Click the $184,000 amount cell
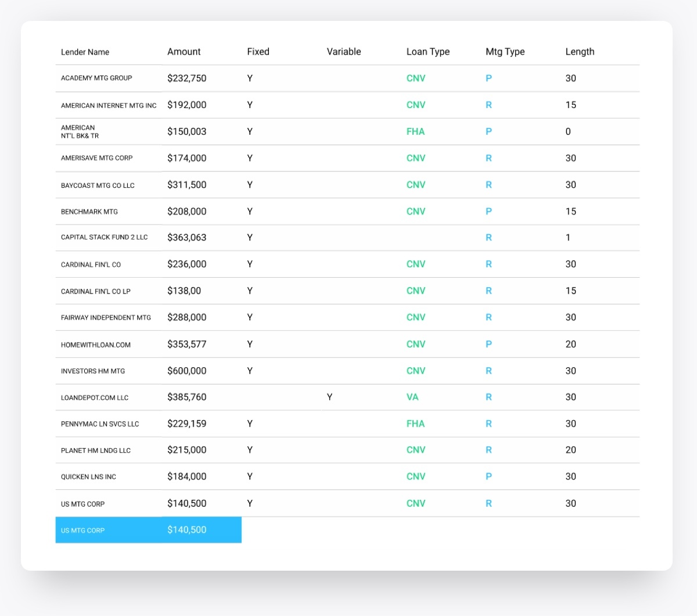The image size is (697, 616). pyautogui.click(x=186, y=477)
